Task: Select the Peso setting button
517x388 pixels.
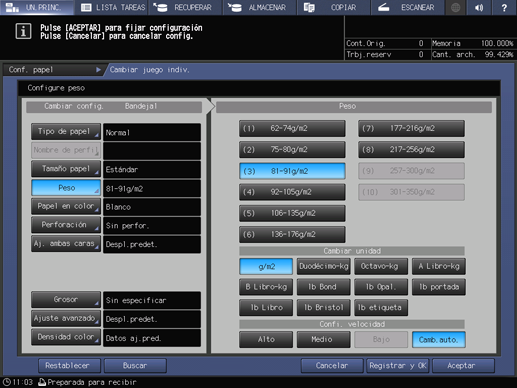Action: [x=66, y=188]
